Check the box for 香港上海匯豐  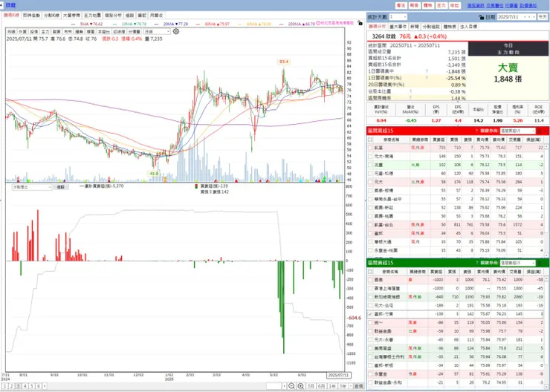point(370,288)
